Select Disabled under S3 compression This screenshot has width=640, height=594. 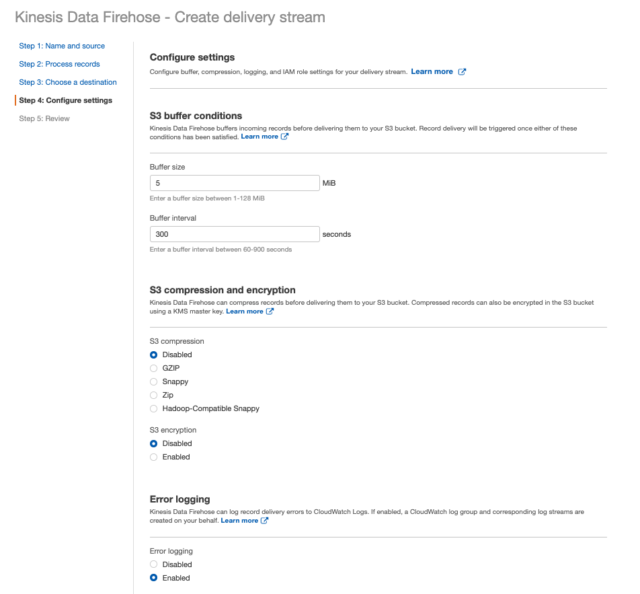coord(153,355)
